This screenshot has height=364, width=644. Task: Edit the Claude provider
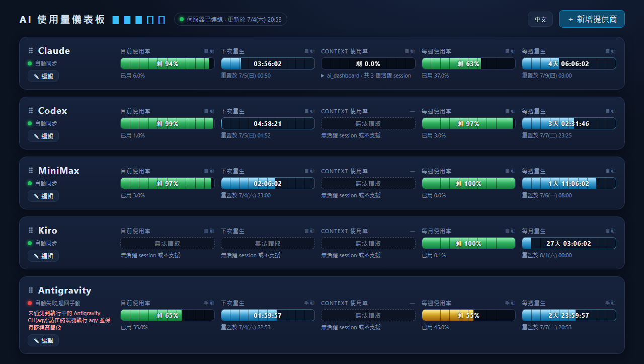43,76
